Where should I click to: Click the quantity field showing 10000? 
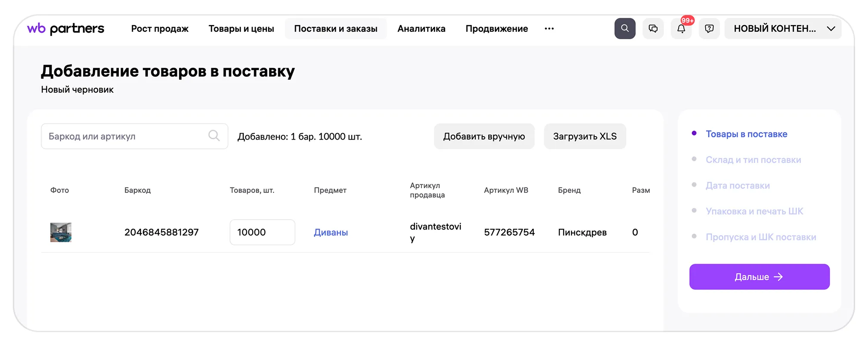click(262, 233)
